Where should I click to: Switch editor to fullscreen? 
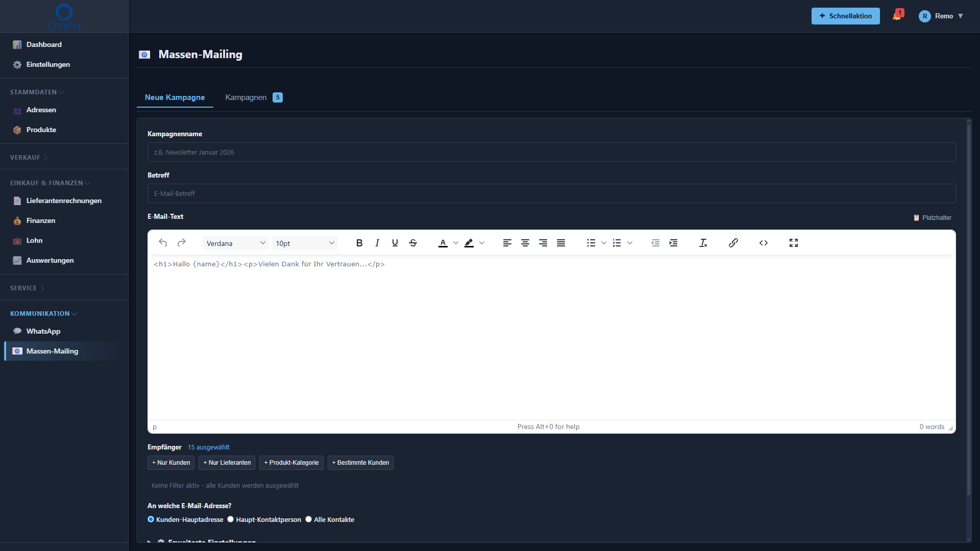click(x=794, y=243)
